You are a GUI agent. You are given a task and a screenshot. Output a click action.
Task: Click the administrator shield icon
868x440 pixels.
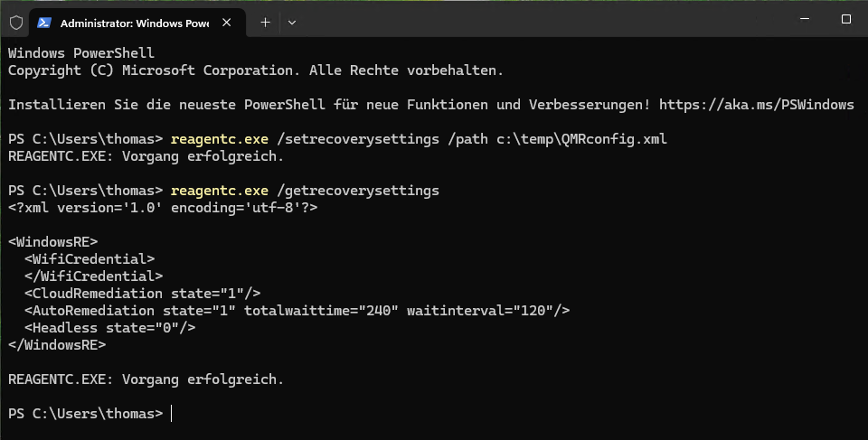pyautogui.click(x=15, y=23)
